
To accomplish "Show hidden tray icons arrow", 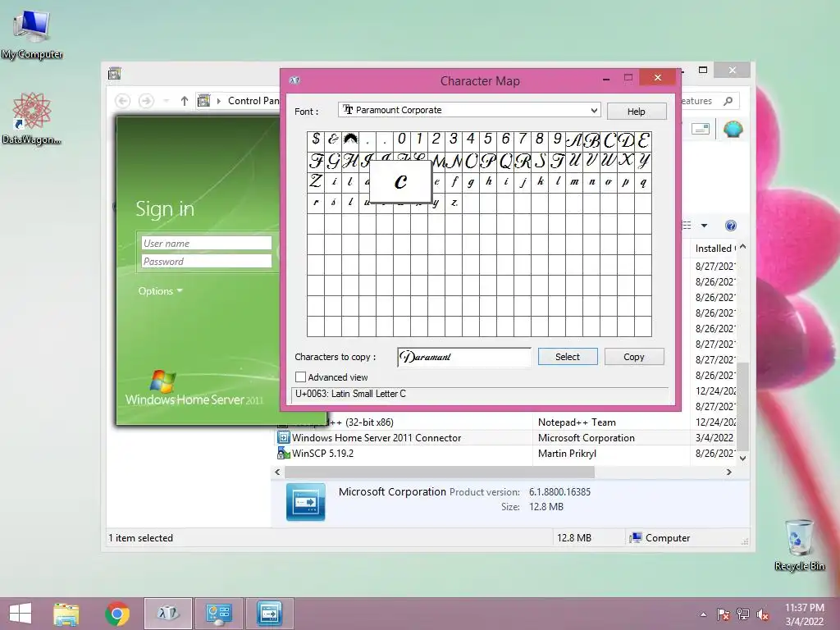I will click(x=703, y=614).
